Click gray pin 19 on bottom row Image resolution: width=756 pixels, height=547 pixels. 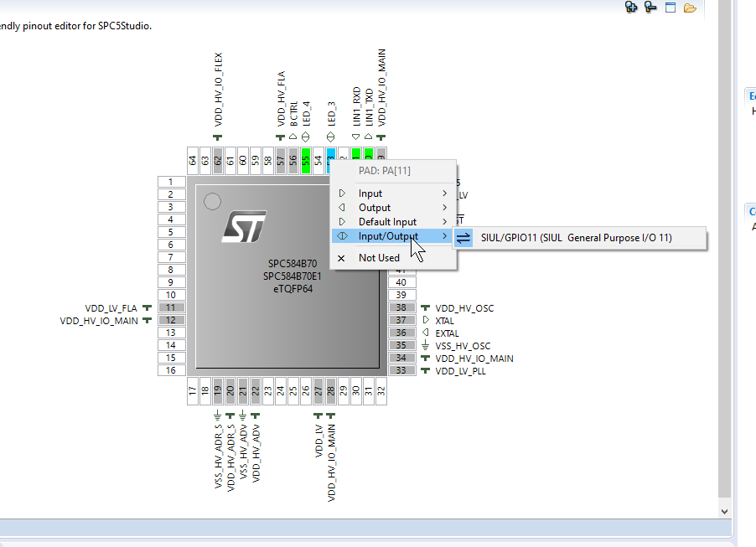(218, 391)
